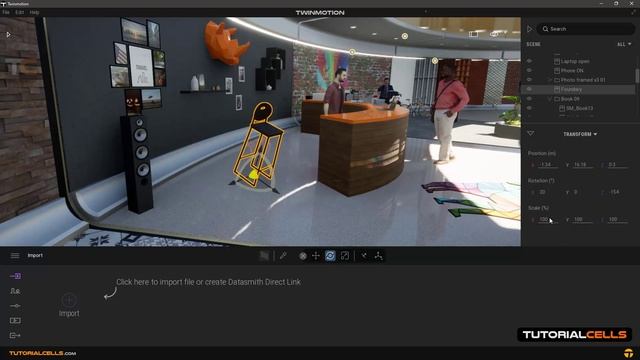640x360 pixels.
Task: Click the 'Click here to import file' text
Action: point(208,282)
